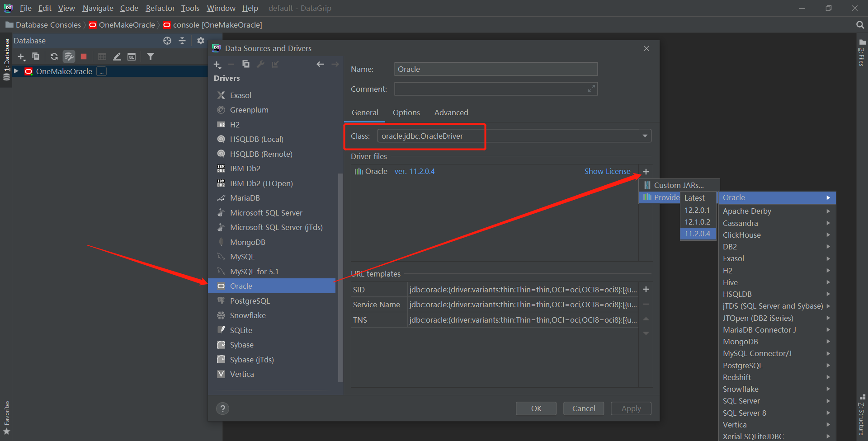The height and width of the screenshot is (441, 868).
Task: Expand the ClickHouse submenu
Action: [x=777, y=235]
